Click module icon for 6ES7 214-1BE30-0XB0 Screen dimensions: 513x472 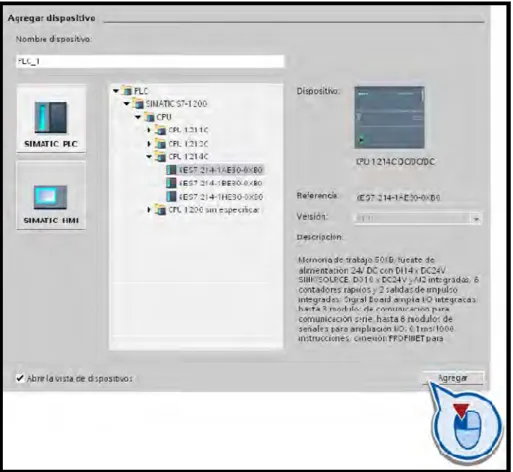(171, 183)
